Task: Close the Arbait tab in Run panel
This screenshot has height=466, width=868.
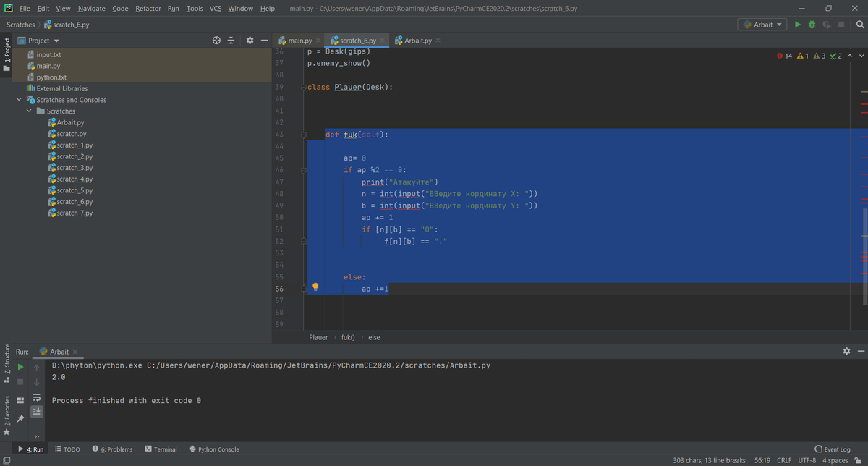Action: point(75,352)
